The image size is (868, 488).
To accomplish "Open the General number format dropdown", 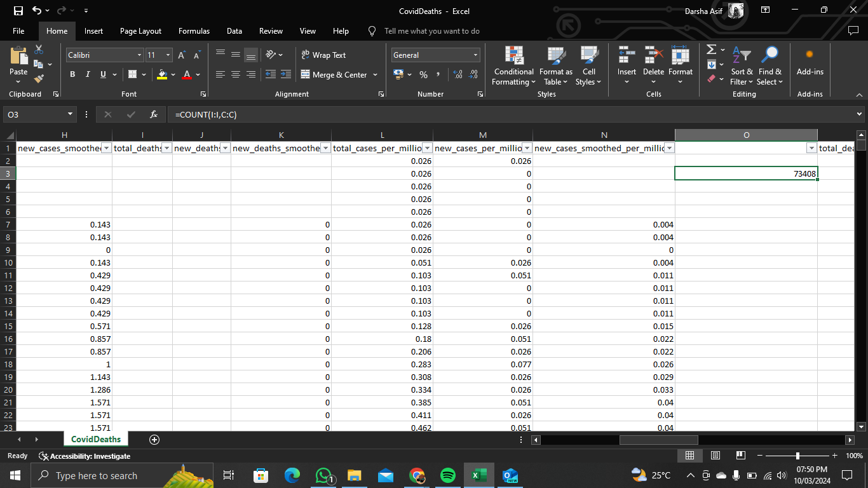I will tap(475, 55).
